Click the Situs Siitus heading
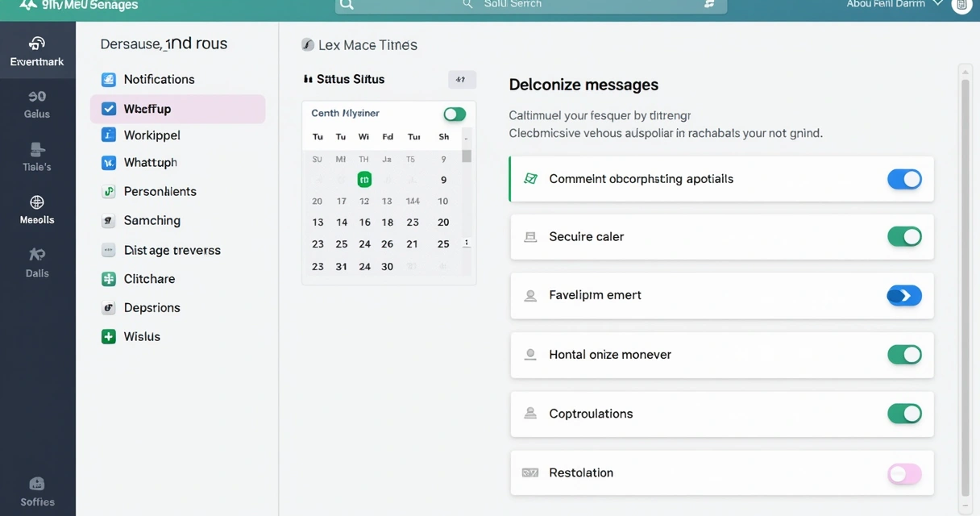980x516 pixels. coord(351,79)
